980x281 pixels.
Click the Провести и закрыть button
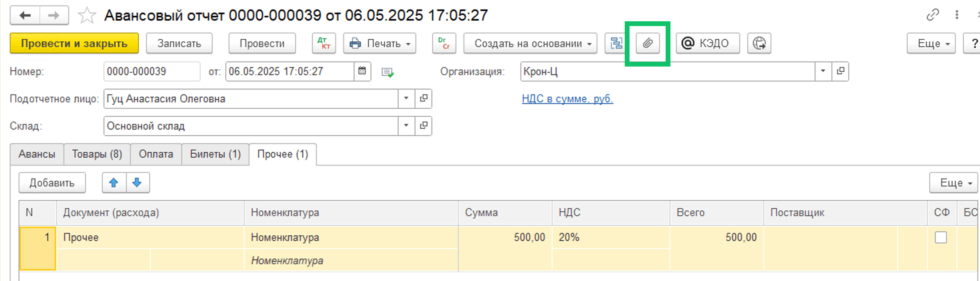click(74, 43)
